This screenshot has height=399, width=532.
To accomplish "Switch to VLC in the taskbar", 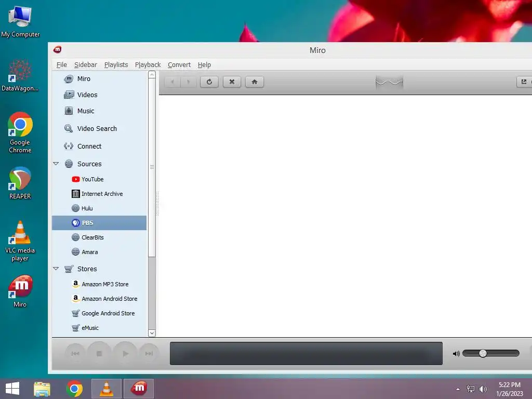I will (106, 389).
